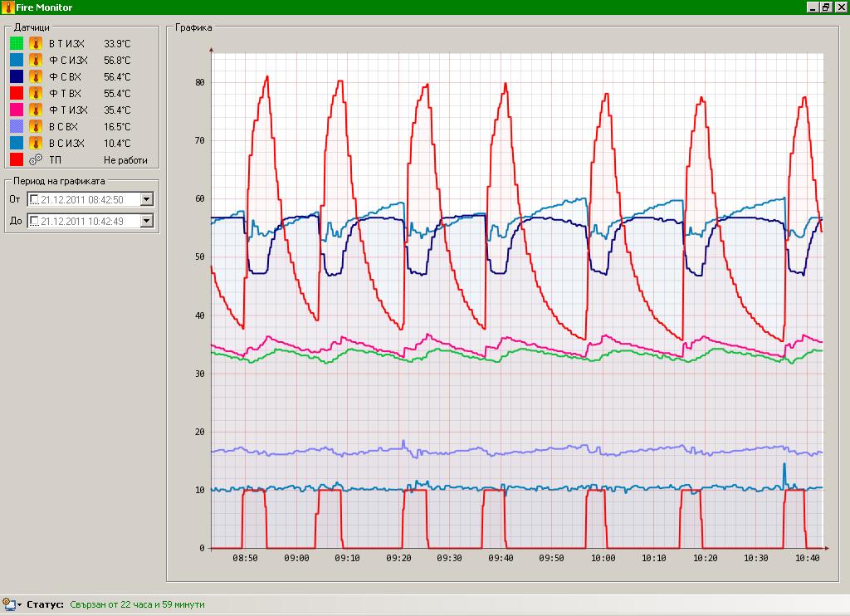850x616 pixels.
Task: Open the 'От' date picker dropdown arrow
Action: click(x=147, y=199)
